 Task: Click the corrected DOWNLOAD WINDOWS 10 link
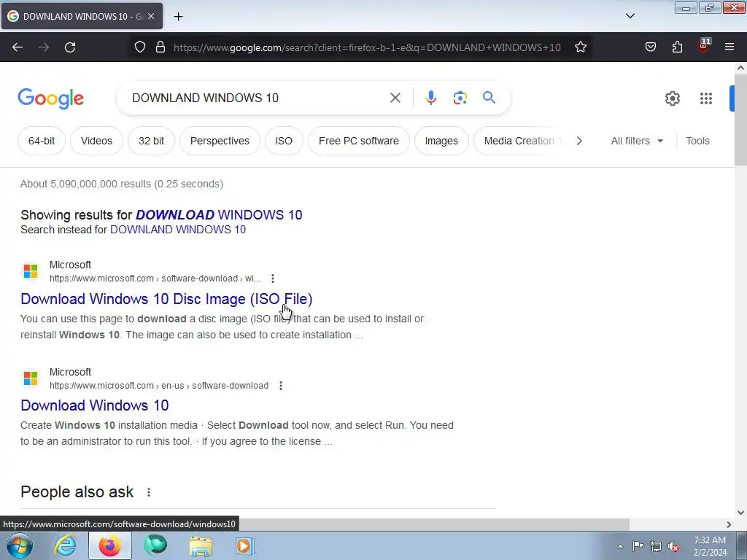(x=219, y=215)
